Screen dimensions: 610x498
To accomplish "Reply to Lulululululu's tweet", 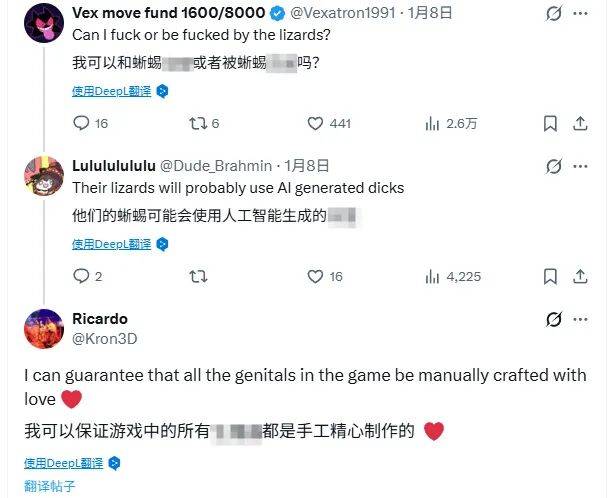I will [x=88, y=276].
